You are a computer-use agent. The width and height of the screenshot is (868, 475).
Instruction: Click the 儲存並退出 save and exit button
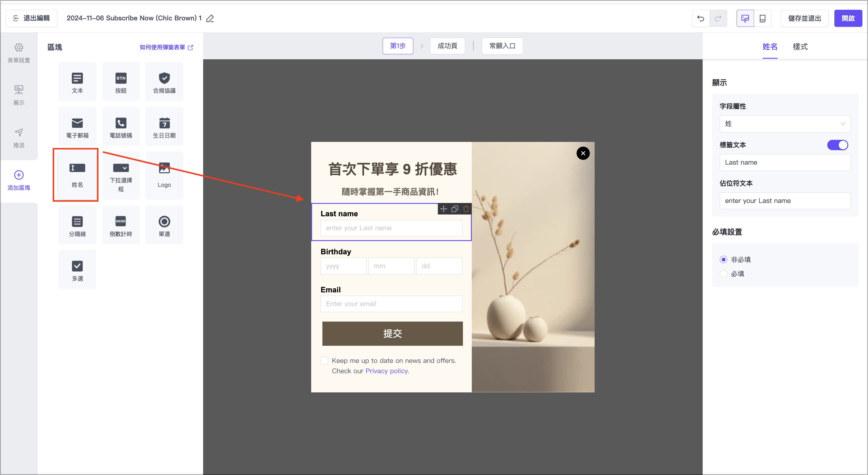pyautogui.click(x=804, y=18)
